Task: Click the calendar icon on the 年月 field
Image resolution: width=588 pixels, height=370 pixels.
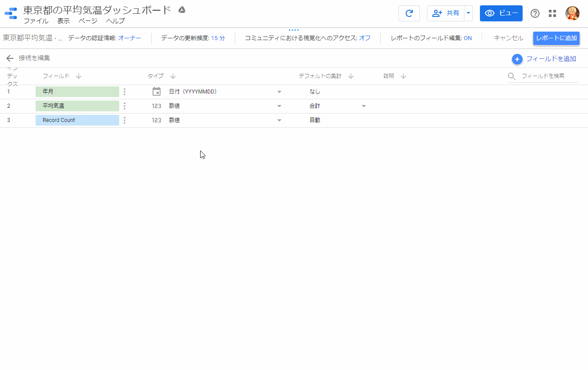Action: (x=156, y=91)
